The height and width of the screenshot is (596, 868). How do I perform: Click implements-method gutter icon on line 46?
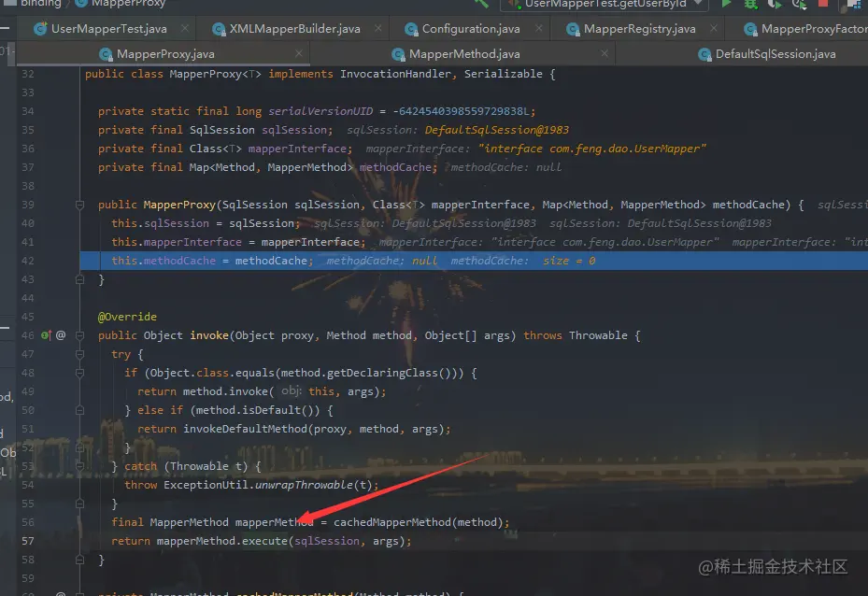coord(46,335)
